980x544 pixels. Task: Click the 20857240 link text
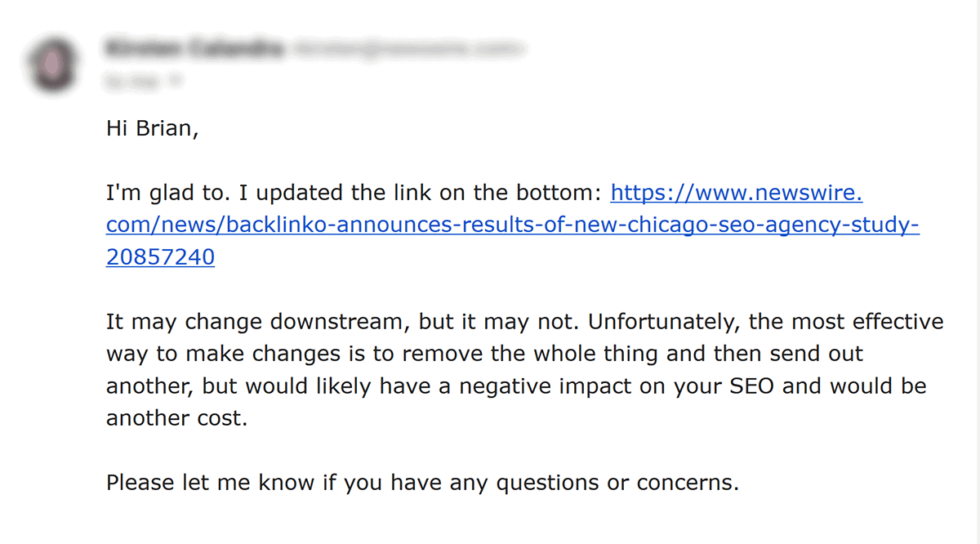(160, 257)
